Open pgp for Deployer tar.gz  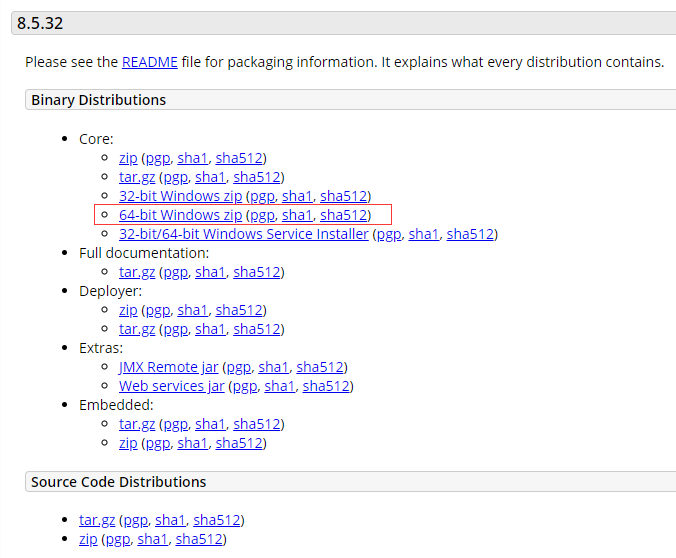point(175,329)
